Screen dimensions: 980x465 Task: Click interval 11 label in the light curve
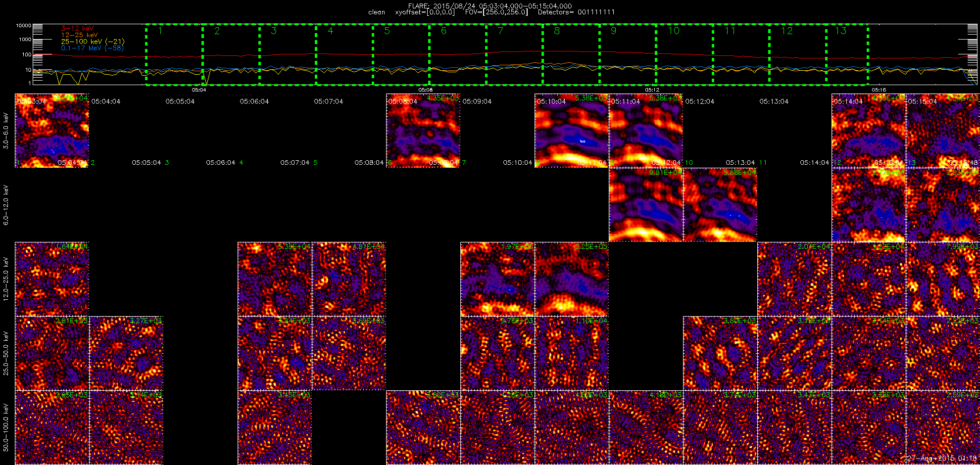coord(730,31)
